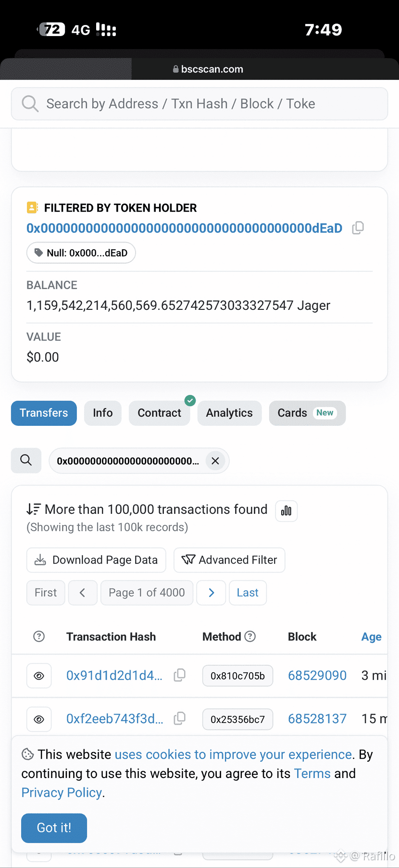Open block 68529090 link
Image resolution: width=399 pixels, height=868 pixels.
tap(317, 676)
